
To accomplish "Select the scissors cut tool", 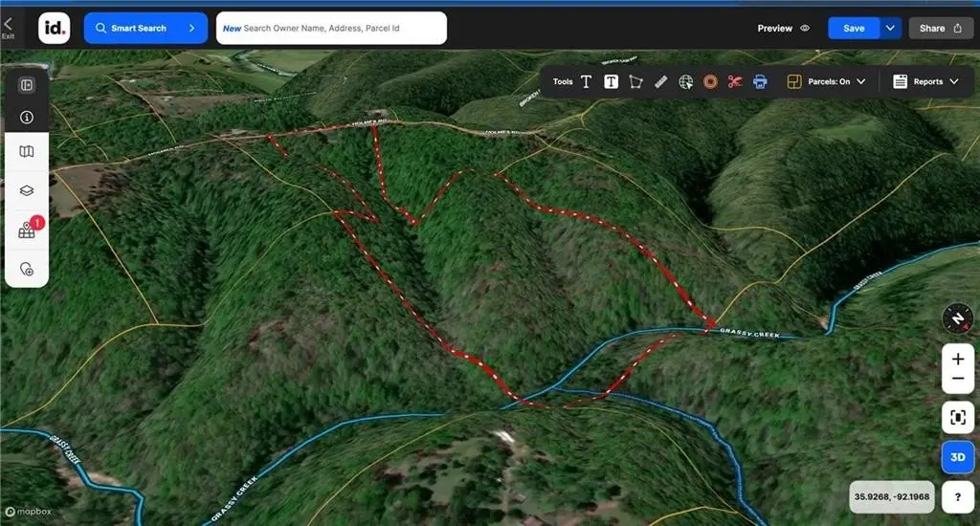I will (735, 82).
